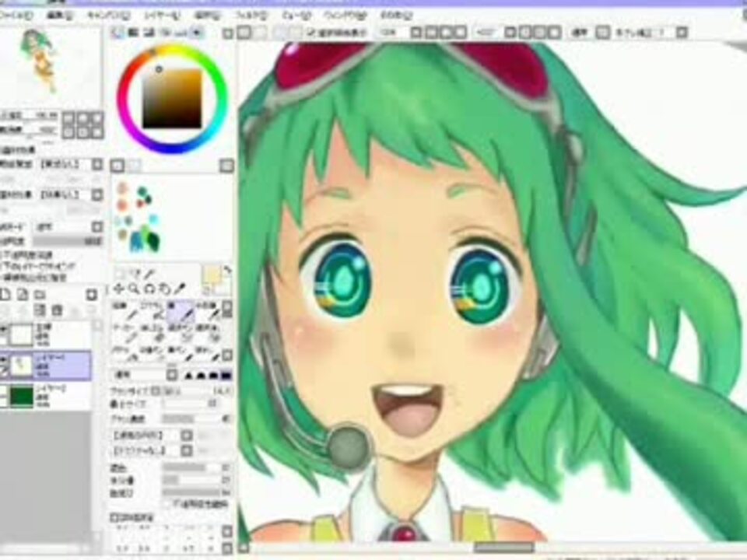Show the color wheel panel icon
The image size is (747, 560).
(117, 33)
